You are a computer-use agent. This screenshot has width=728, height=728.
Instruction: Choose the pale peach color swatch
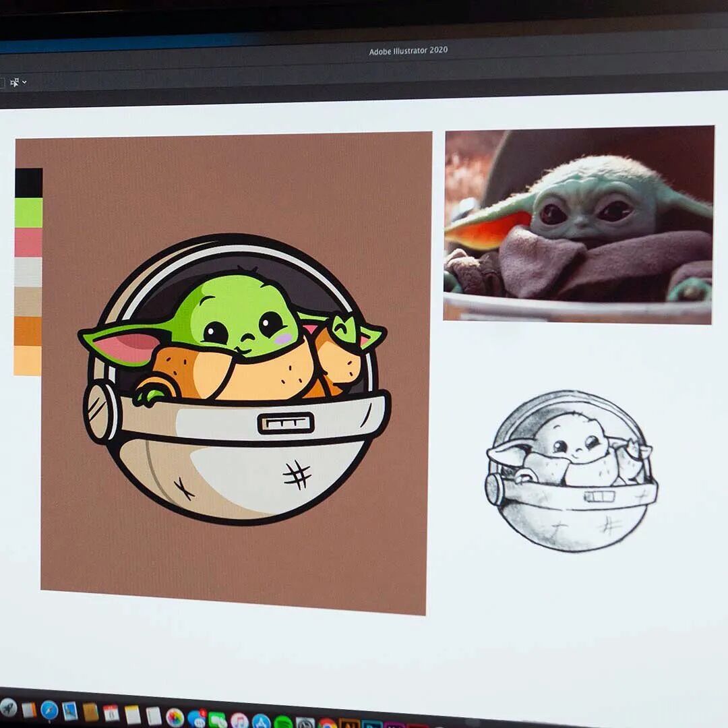tap(28, 361)
